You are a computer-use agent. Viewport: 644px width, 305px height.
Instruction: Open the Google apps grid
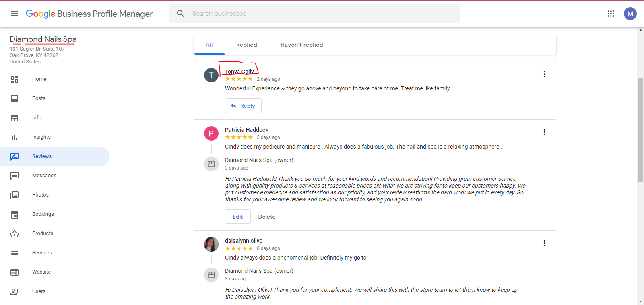point(611,14)
